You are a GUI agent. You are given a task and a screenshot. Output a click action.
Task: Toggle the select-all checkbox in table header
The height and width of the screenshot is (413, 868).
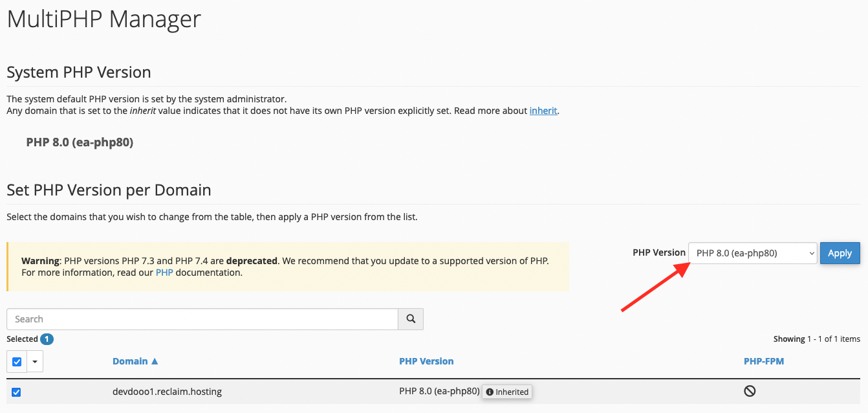17,361
